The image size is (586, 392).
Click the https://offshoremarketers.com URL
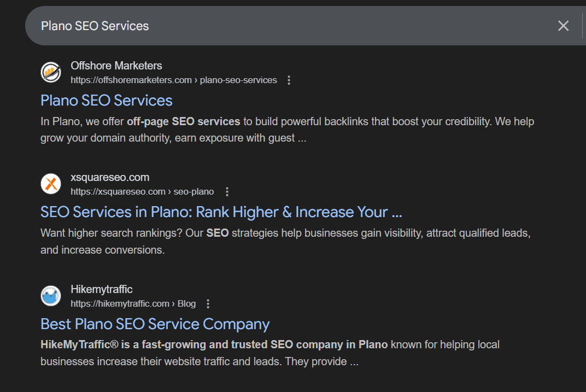131,80
